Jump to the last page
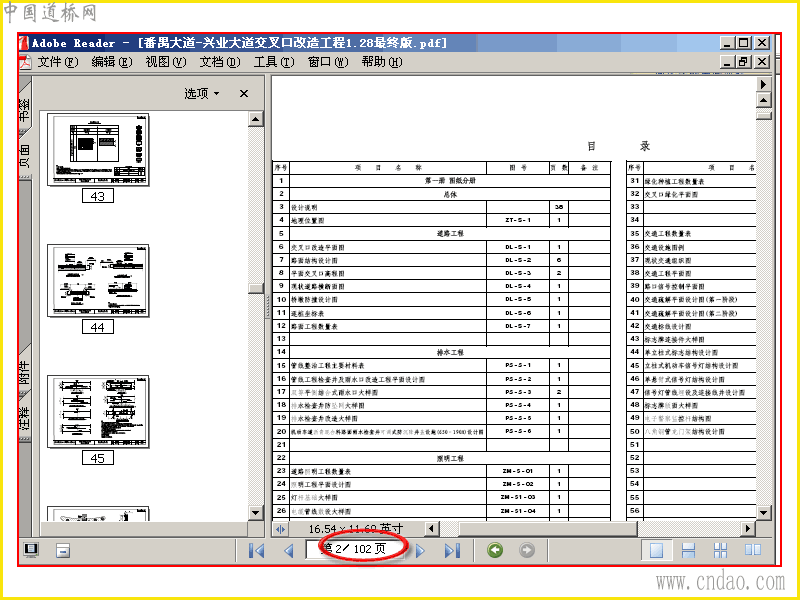The width and height of the screenshot is (800, 600). click(453, 551)
